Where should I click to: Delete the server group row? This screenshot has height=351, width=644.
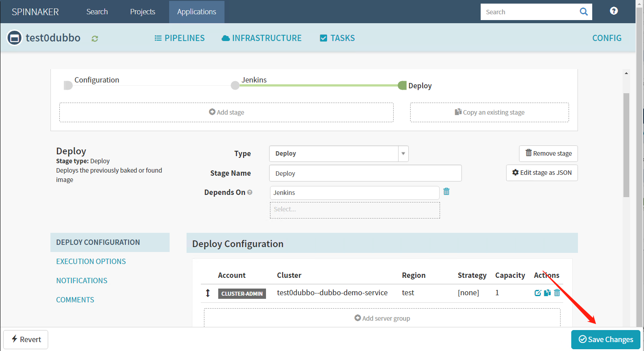click(557, 293)
